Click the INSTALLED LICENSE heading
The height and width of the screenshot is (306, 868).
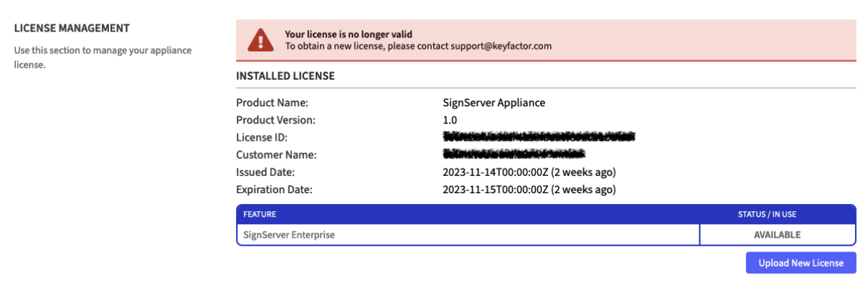(286, 75)
